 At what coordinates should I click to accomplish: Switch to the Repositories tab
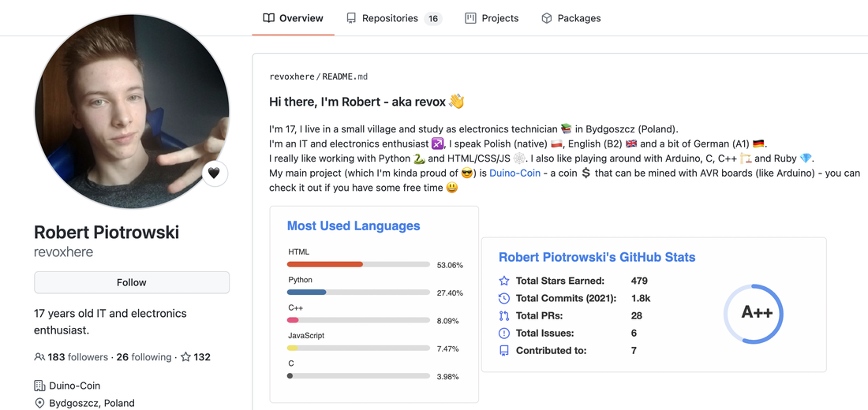(x=394, y=18)
